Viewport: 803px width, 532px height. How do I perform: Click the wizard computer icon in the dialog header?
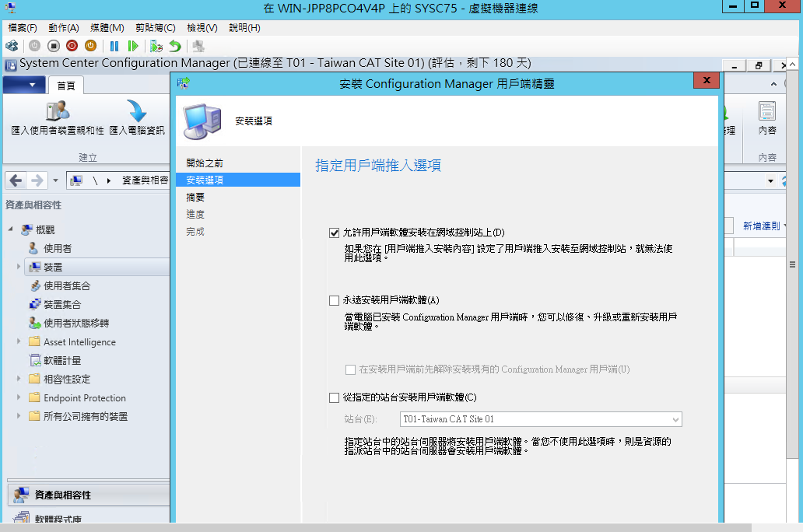202,121
